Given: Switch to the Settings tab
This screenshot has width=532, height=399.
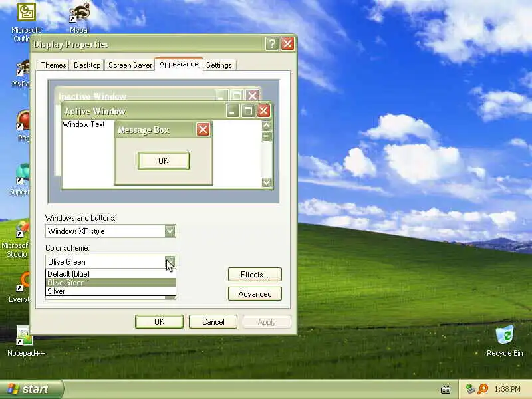Looking at the screenshot, I should 219,65.
